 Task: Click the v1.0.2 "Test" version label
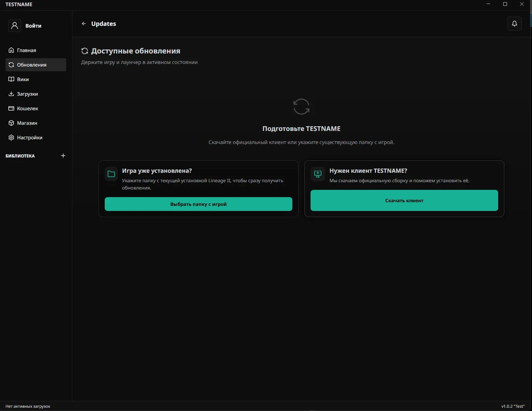click(x=513, y=406)
